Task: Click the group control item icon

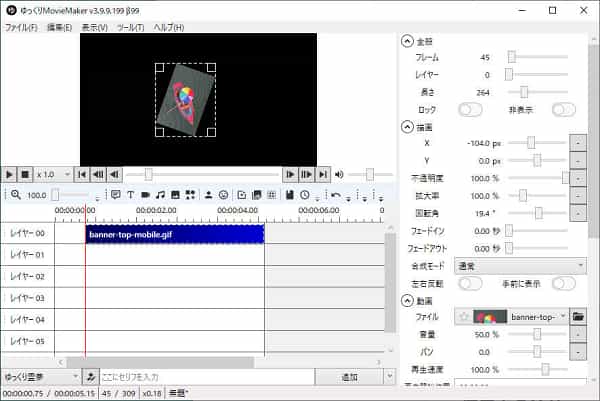Action: click(x=257, y=195)
